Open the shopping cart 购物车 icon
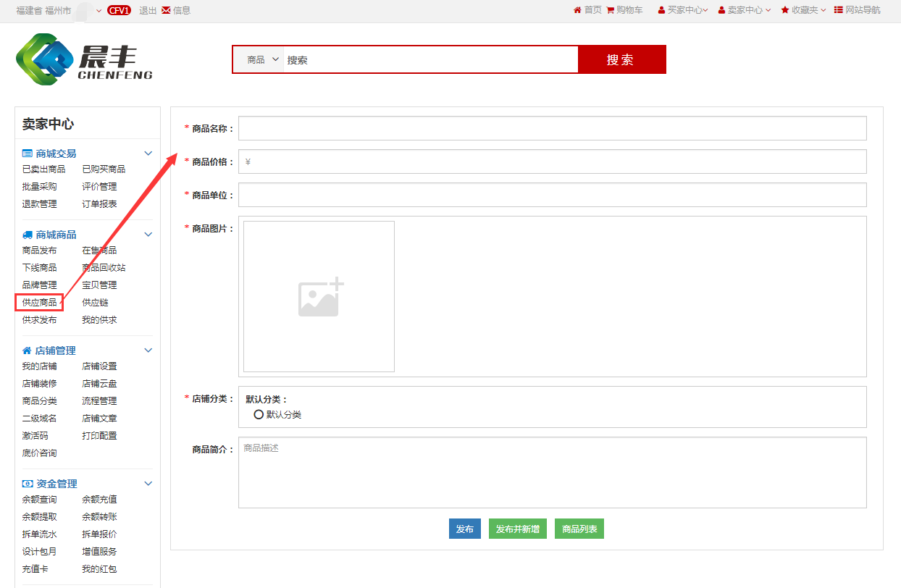 click(611, 10)
